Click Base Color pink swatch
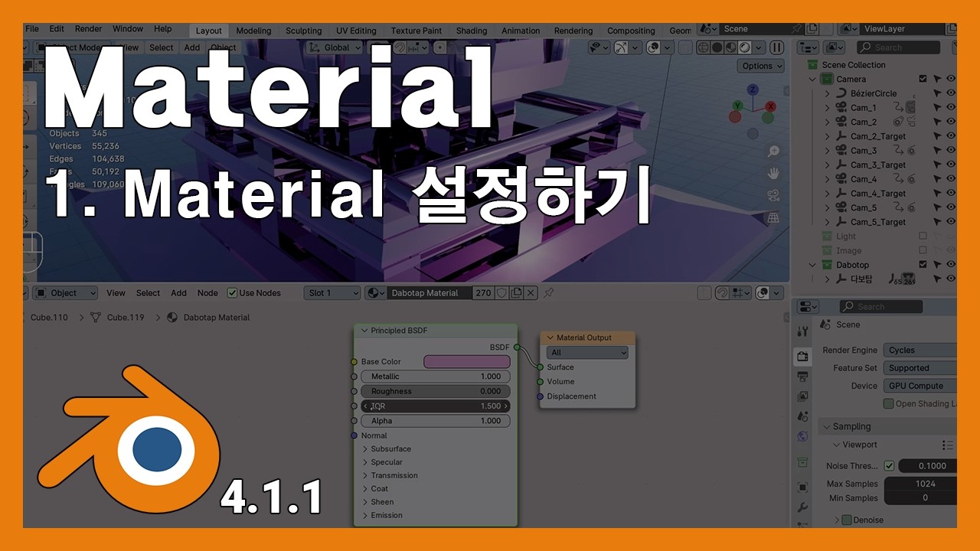This screenshot has height=551, width=980. coord(466,362)
